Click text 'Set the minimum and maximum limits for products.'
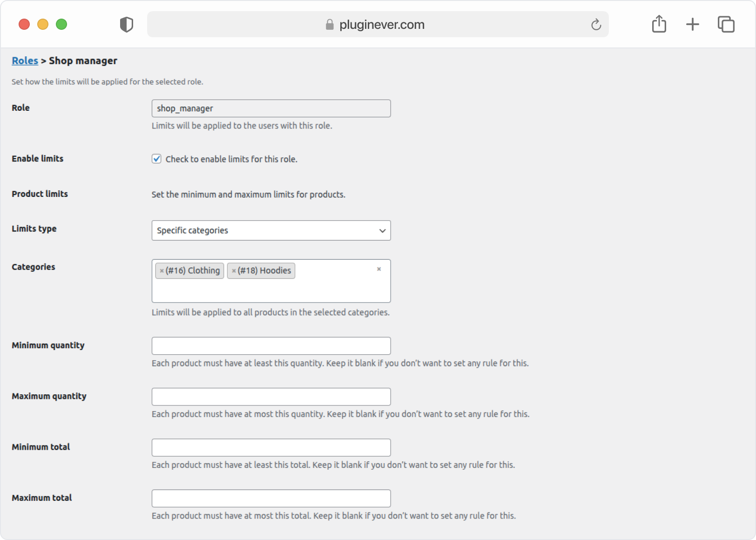The image size is (756, 540). [x=248, y=195]
